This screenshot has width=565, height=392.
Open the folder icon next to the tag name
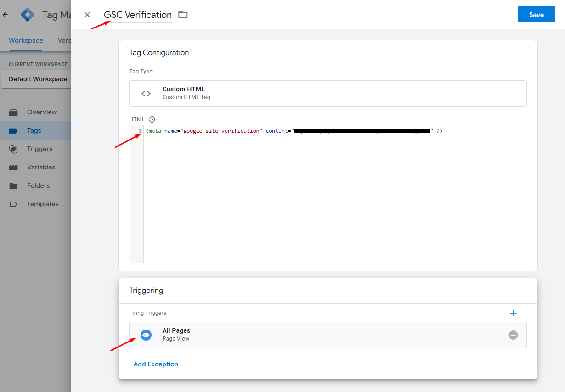coord(183,15)
